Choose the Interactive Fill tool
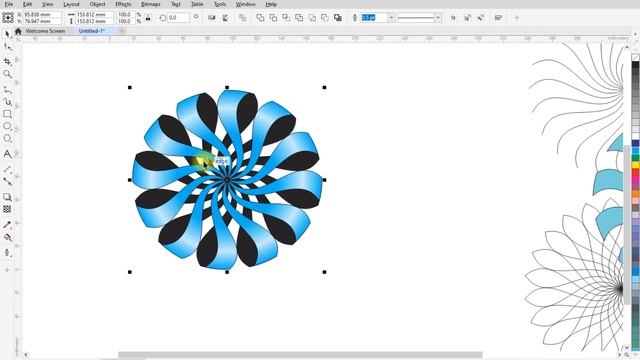The image size is (640, 360). click(7, 238)
